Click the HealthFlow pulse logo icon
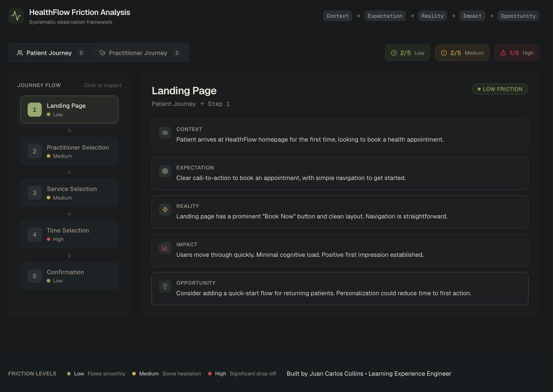The width and height of the screenshot is (553, 392). click(x=16, y=16)
